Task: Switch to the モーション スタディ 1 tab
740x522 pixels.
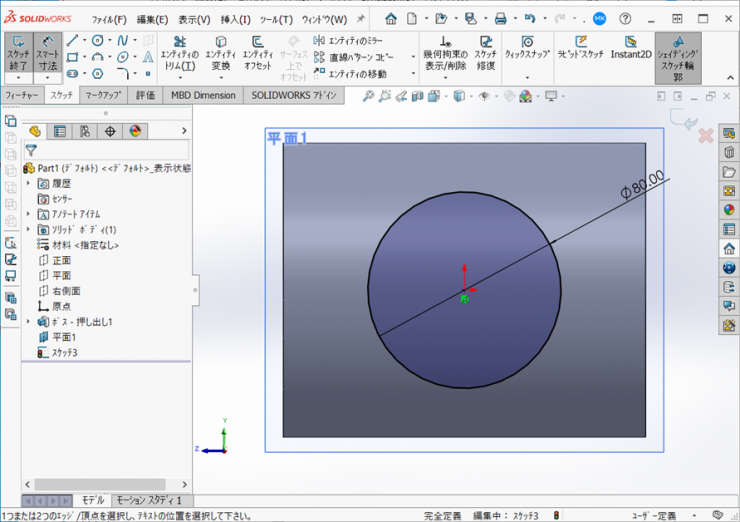Action: click(x=149, y=499)
